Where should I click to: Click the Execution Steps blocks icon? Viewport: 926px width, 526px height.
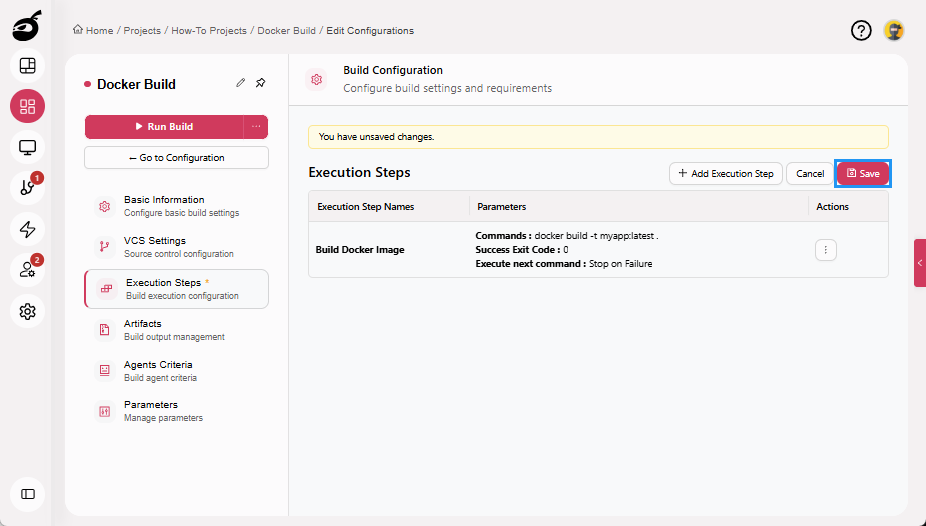coord(106,289)
